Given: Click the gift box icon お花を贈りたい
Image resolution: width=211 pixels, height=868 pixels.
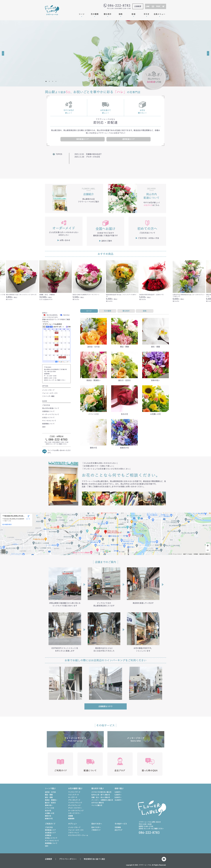Looking at the screenshot, I should [142, 104].
